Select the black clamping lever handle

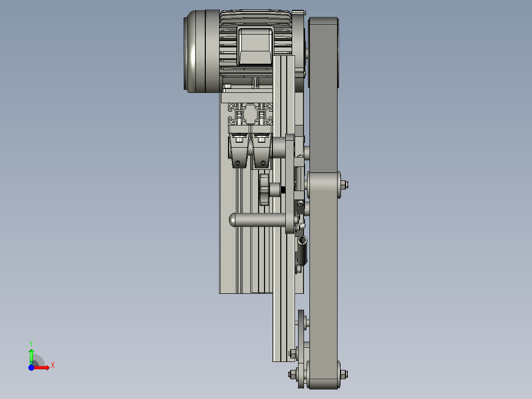302,250
